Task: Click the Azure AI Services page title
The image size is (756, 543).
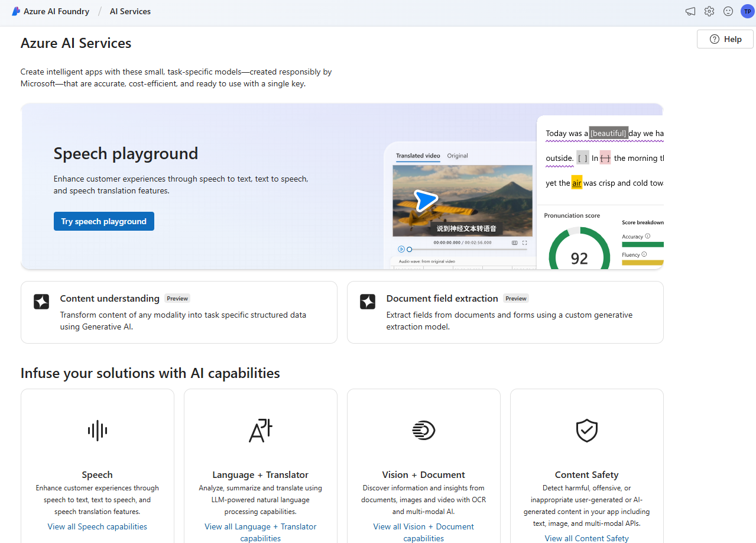Action: [76, 43]
